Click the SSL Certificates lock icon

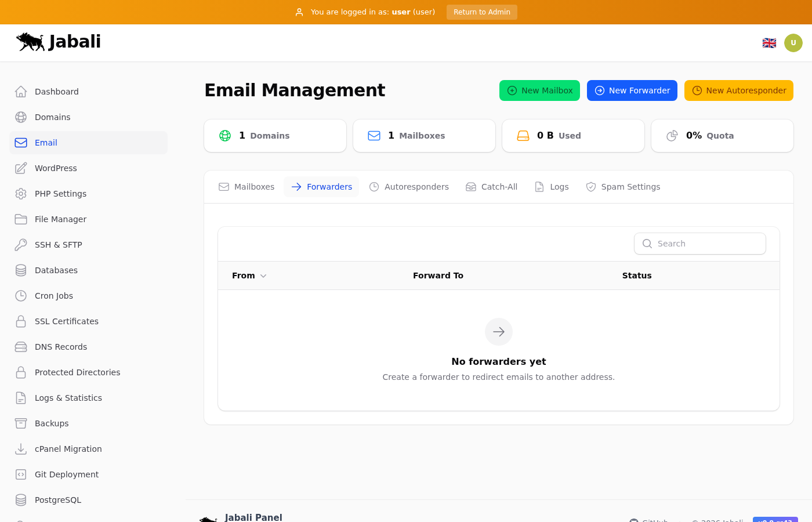coord(21,321)
